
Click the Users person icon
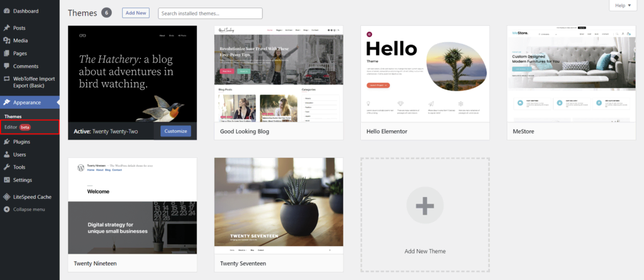6,155
